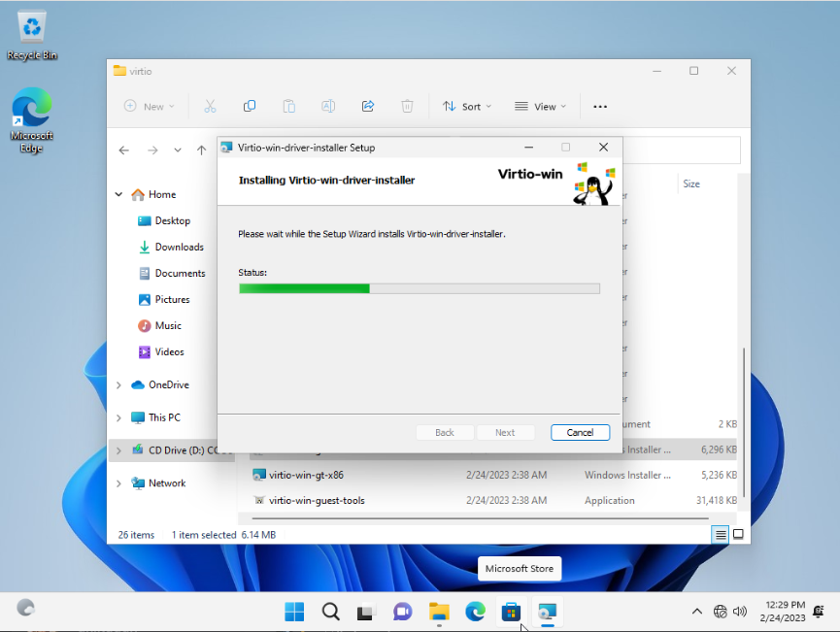
Task: Collapse the Home tree node
Action: coord(118,194)
